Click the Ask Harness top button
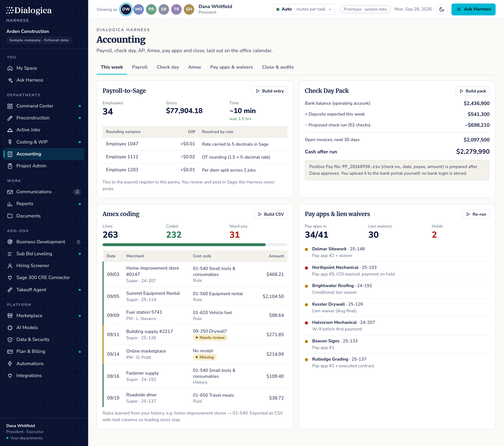The image size is (504, 446). [473, 9]
